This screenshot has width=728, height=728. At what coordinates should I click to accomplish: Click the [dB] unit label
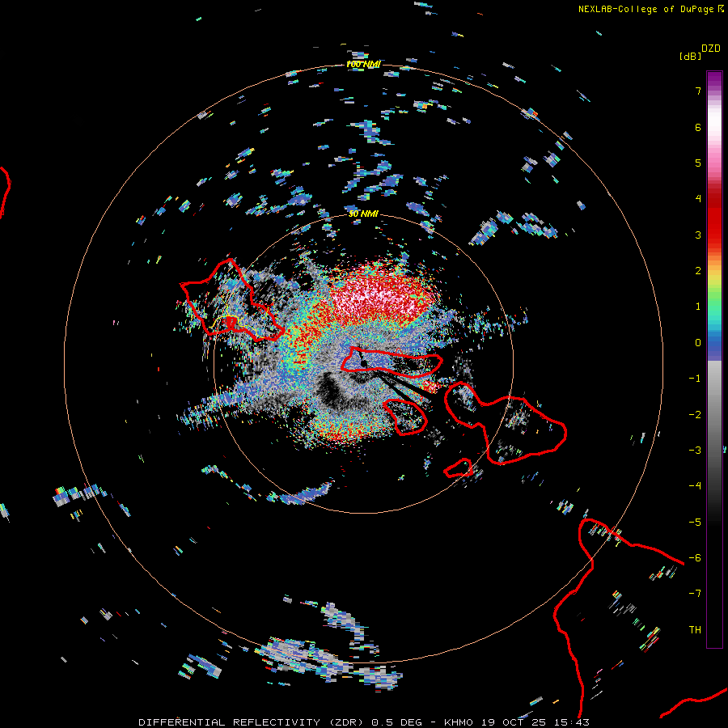pyautogui.click(x=690, y=56)
